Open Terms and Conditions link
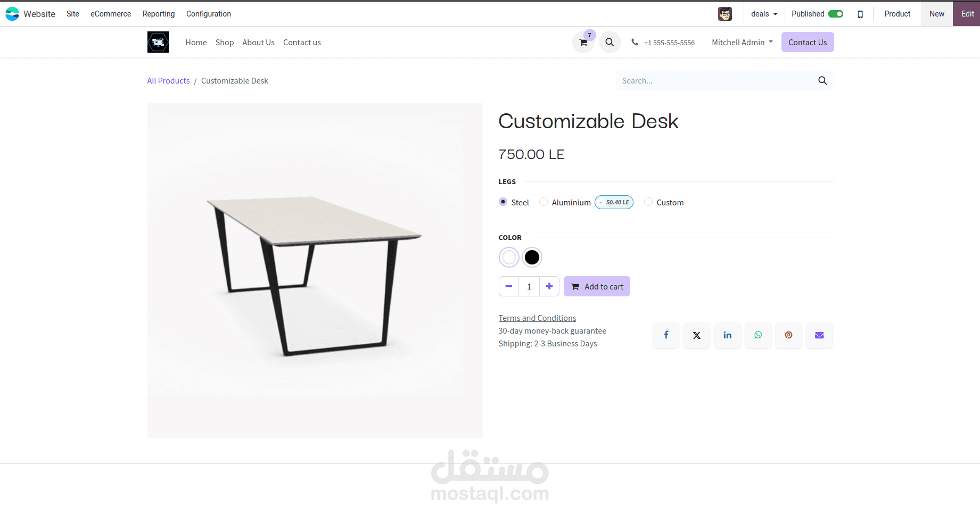This screenshot has height=514, width=980. (x=537, y=318)
